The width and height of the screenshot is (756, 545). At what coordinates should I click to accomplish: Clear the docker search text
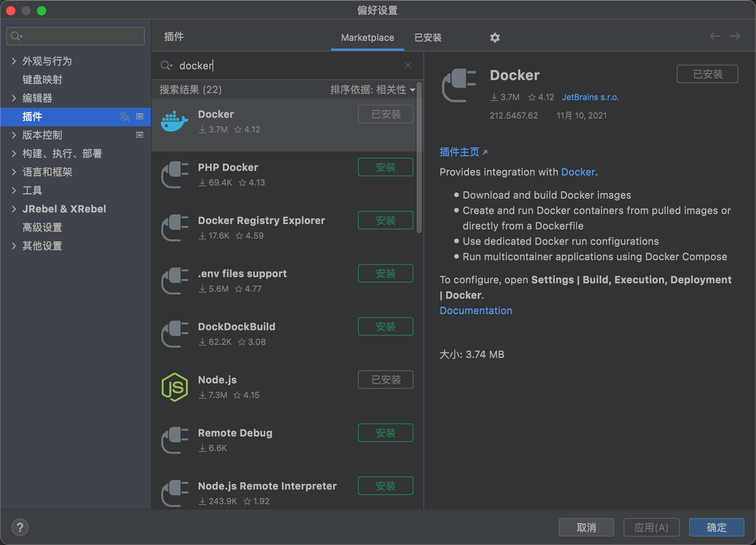tap(408, 66)
